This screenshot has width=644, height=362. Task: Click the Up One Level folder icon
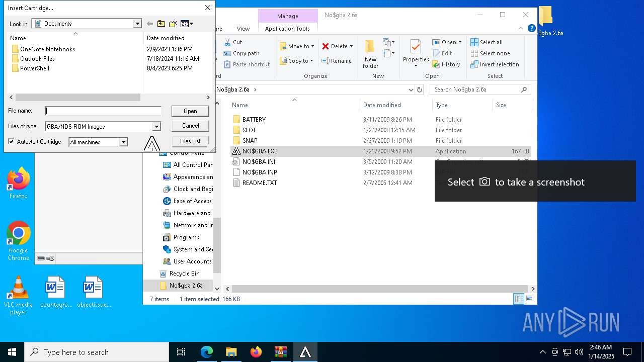[x=161, y=24]
